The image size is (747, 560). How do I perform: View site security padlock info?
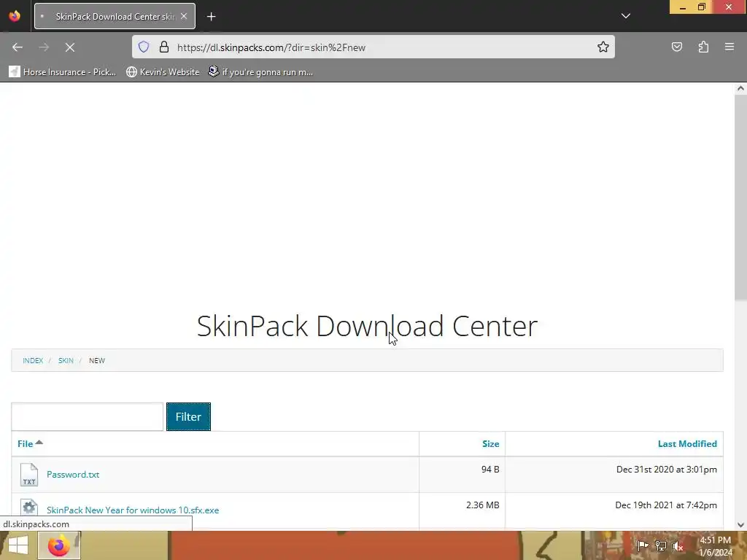tap(164, 47)
